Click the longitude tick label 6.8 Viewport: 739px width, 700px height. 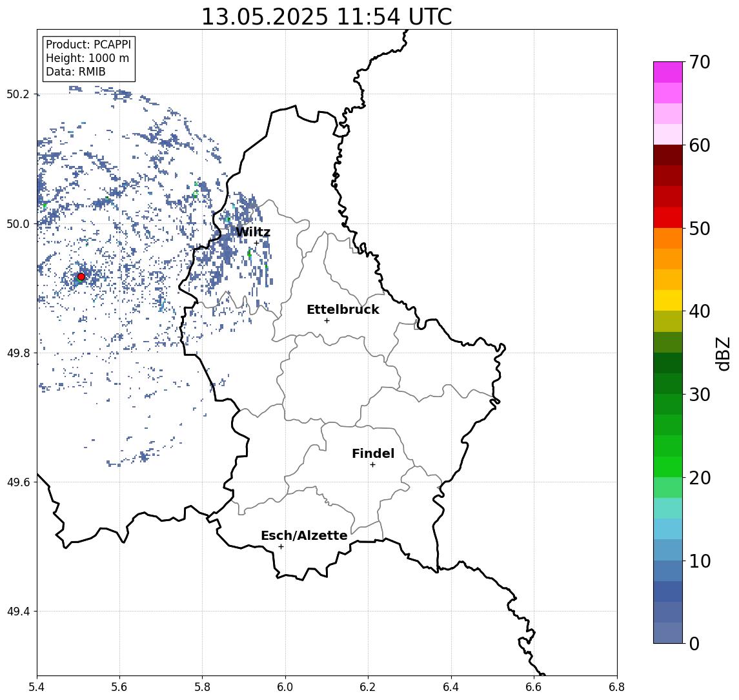point(617,687)
